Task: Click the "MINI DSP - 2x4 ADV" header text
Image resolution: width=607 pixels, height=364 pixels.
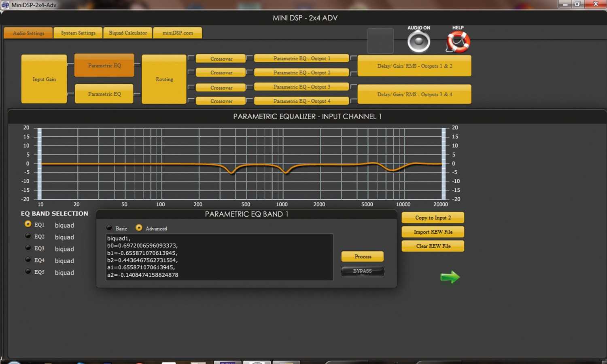Action: coord(305,18)
